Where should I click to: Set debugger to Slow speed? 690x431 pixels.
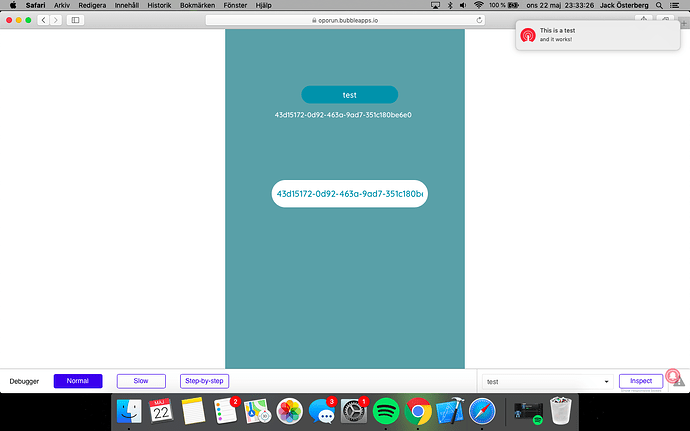(x=141, y=381)
